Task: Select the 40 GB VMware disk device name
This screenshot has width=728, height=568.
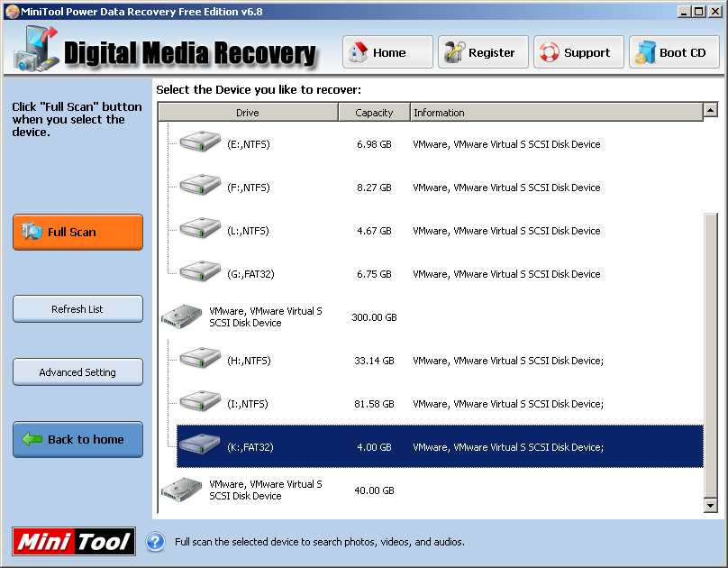Action: click(x=266, y=490)
